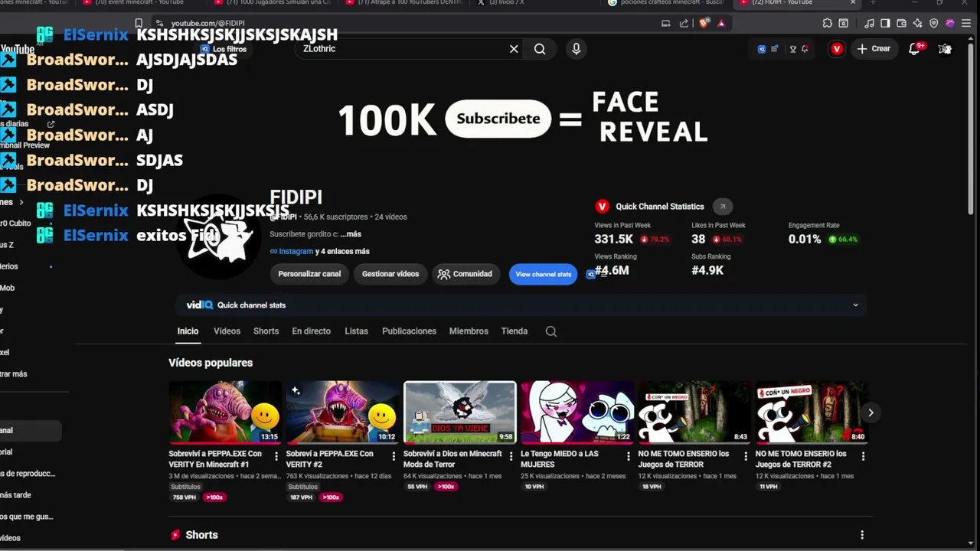Clear the ZLothric search text

(x=514, y=49)
